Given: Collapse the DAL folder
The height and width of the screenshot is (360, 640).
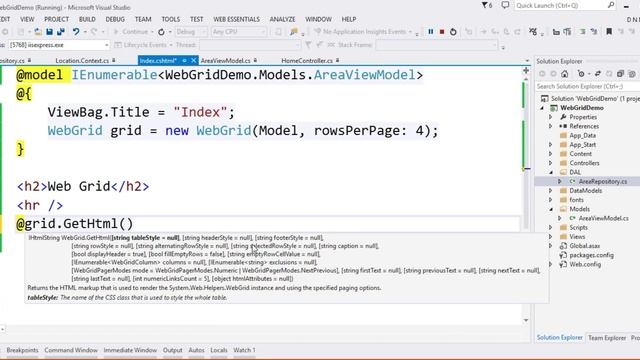Looking at the screenshot, I should pos(551,172).
